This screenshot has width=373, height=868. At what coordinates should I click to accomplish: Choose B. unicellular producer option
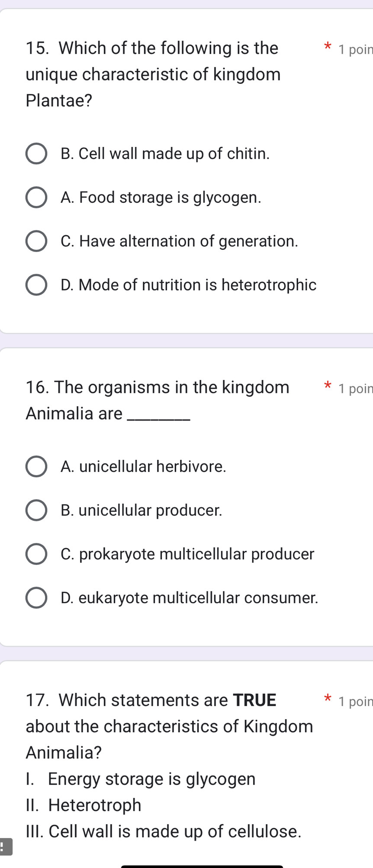tap(36, 510)
